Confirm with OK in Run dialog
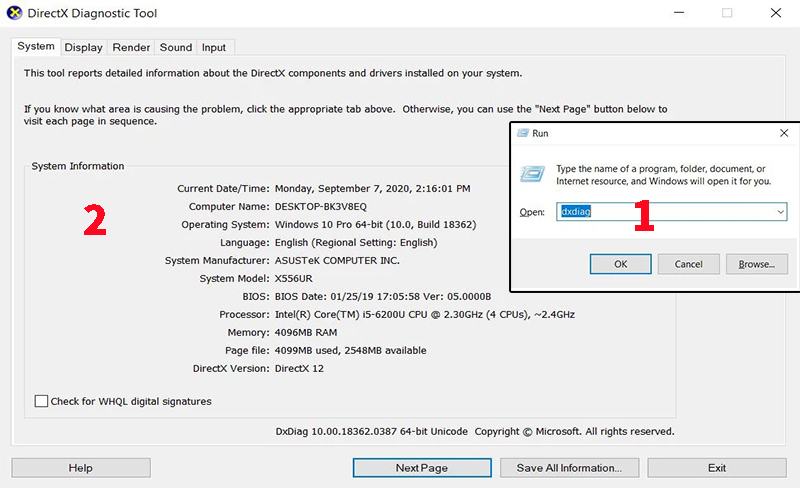 [620, 264]
